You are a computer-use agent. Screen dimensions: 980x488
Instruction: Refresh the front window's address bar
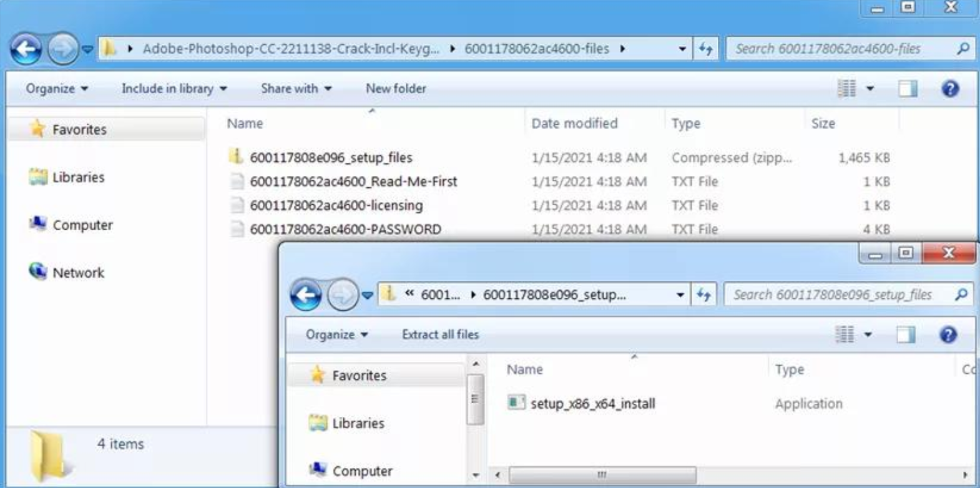[704, 295]
